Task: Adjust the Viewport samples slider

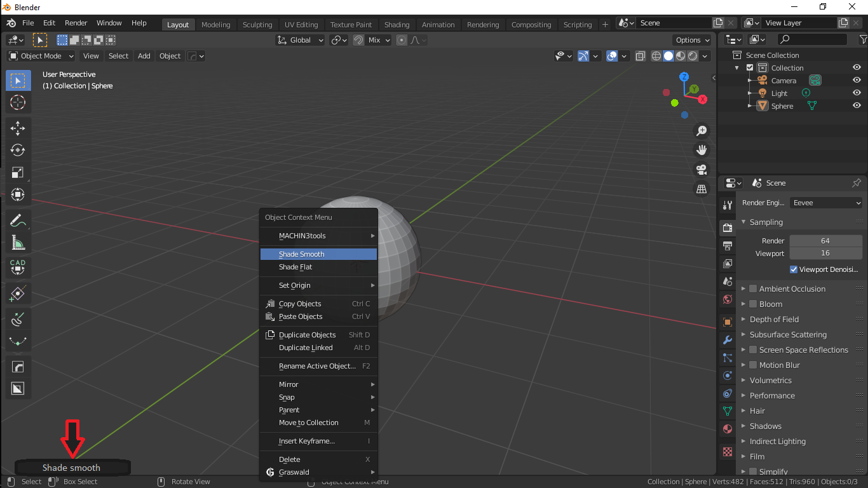Action: 825,253
